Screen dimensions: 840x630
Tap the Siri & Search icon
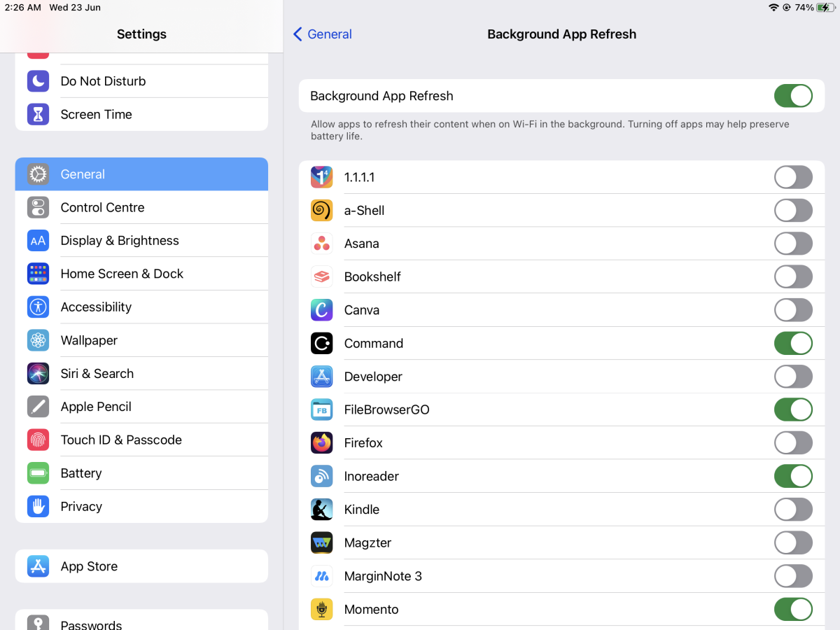pyautogui.click(x=38, y=373)
